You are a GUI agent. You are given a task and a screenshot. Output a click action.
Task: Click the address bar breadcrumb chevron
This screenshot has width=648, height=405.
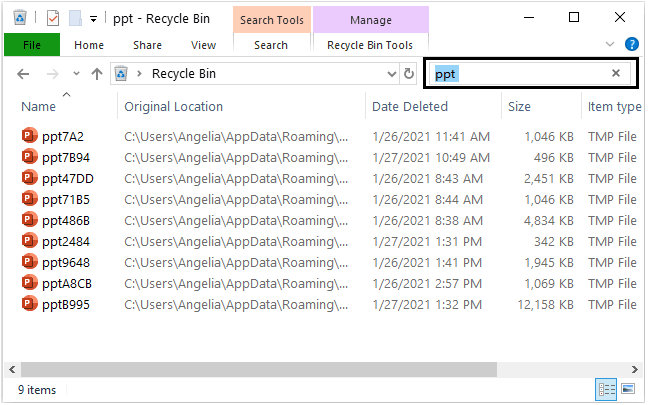coord(139,74)
